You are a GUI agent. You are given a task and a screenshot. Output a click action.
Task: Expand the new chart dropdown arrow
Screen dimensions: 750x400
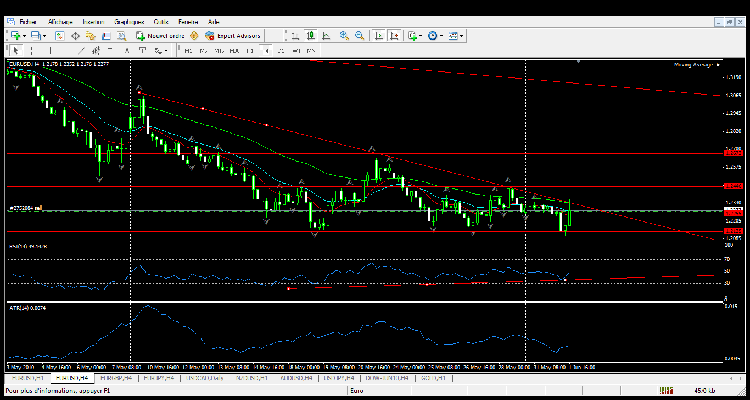click(22, 36)
